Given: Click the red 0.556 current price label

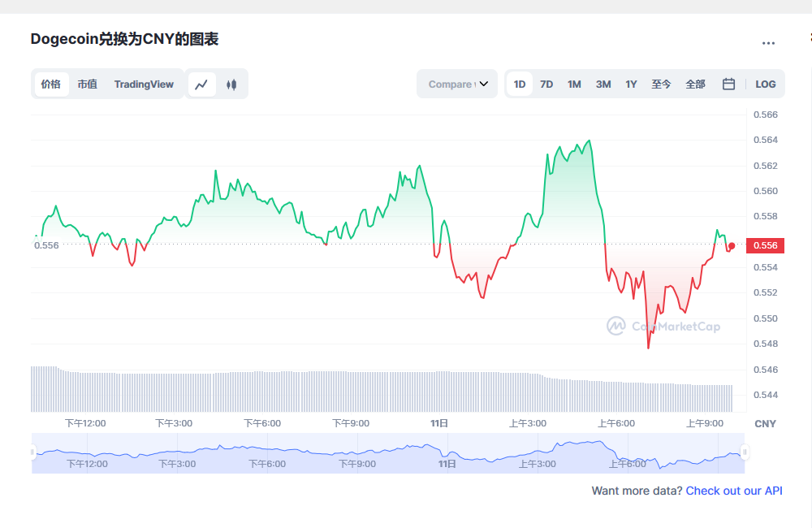Looking at the screenshot, I should click(x=765, y=245).
